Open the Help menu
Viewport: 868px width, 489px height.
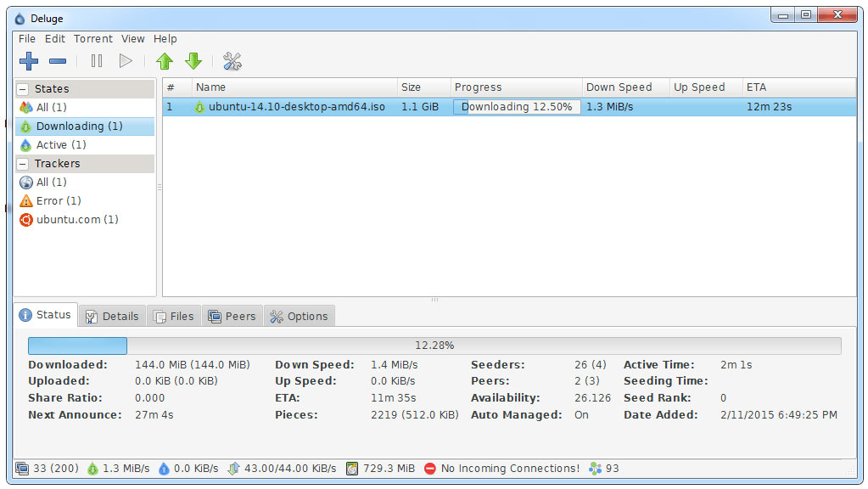point(165,39)
